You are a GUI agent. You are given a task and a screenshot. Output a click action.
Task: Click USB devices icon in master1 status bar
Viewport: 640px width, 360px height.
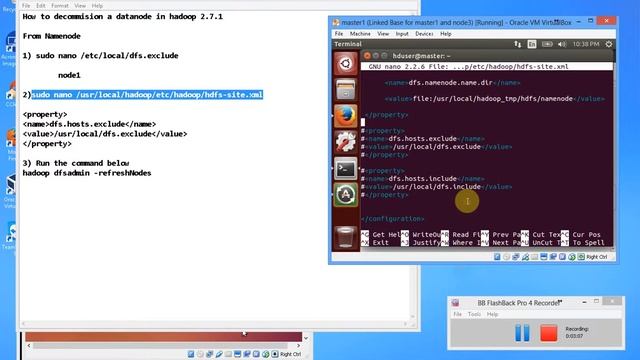tap(525, 257)
